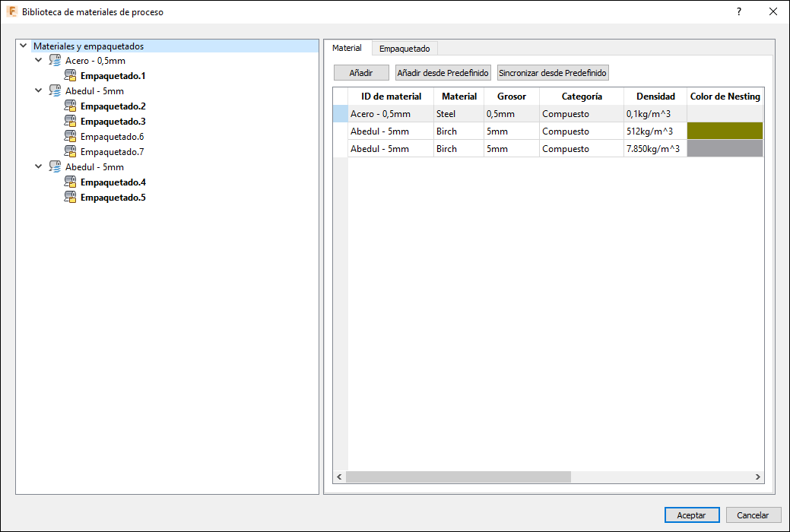Select Empaquetado.3 in the tree

[113, 122]
